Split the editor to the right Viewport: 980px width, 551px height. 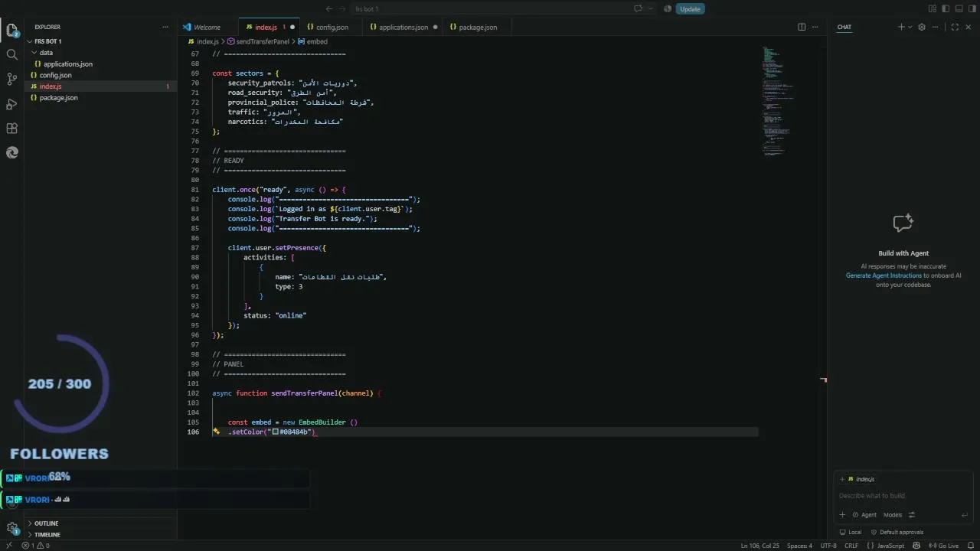click(x=802, y=27)
